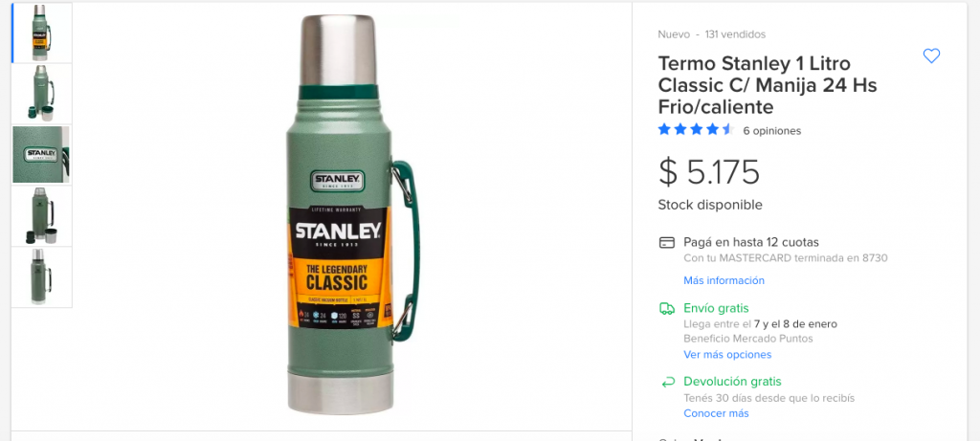Click the star rating icons

point(696,130)
